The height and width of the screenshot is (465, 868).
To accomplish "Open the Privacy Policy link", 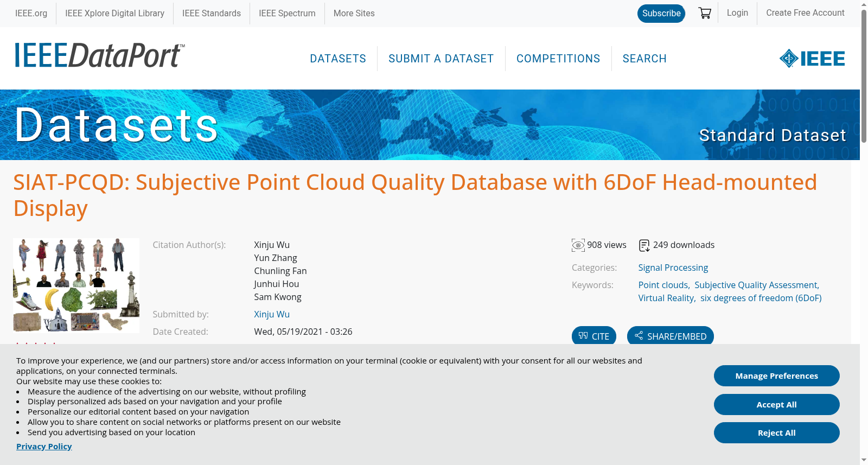I will click(x=44, y=446).
